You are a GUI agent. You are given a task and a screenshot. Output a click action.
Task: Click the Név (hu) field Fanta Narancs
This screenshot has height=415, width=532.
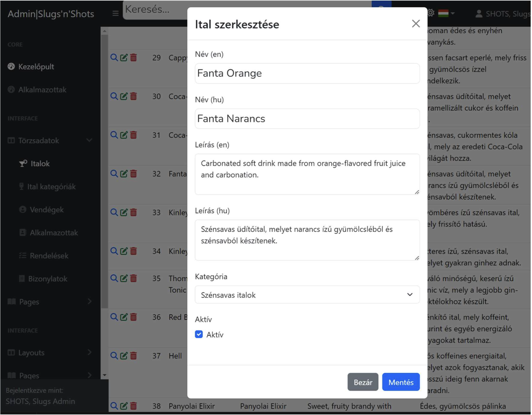click(x=308, y=119)
